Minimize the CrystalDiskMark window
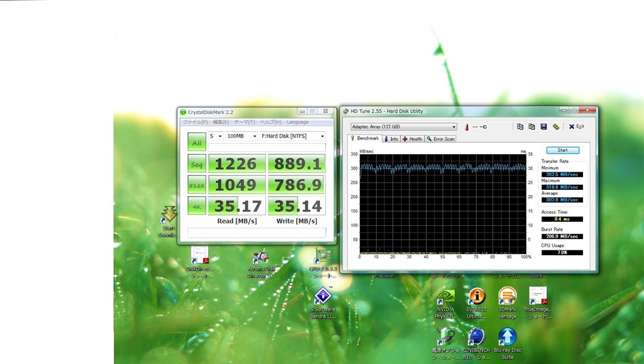 pos(303,111)
